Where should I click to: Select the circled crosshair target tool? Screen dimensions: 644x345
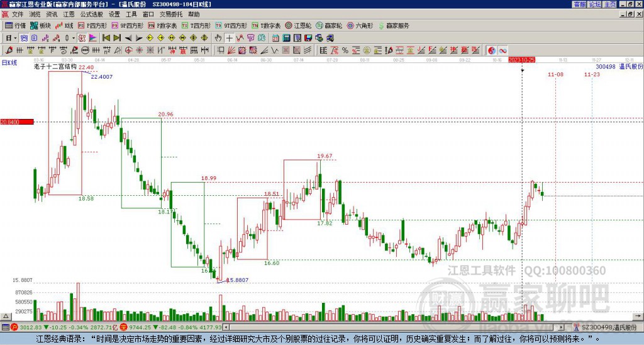(x=128, y=50)
